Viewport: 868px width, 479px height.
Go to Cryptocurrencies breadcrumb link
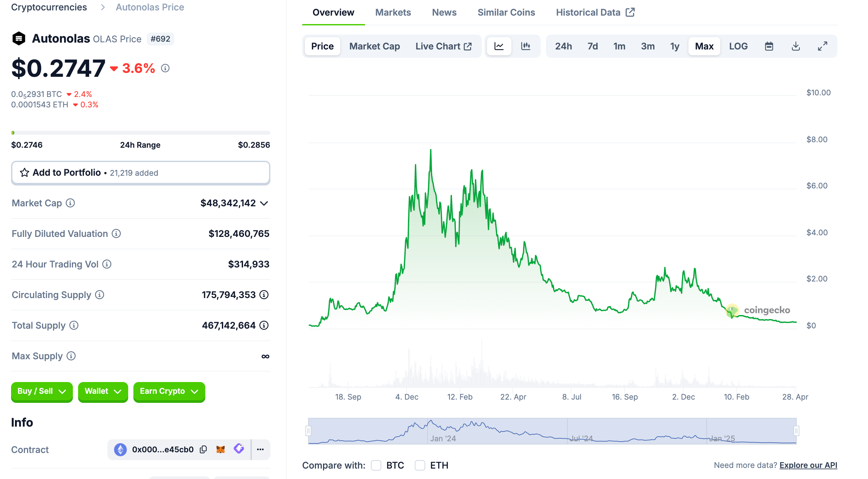49,7
